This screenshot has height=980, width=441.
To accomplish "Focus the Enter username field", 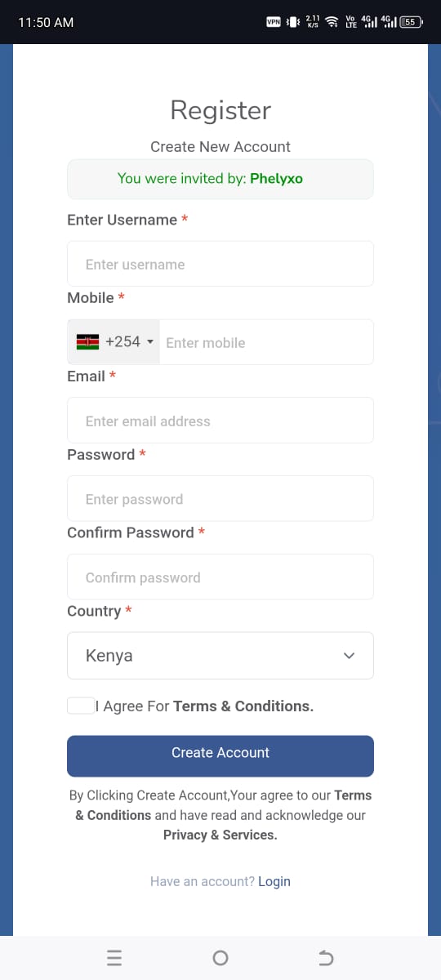I will [x=220, y=264].
